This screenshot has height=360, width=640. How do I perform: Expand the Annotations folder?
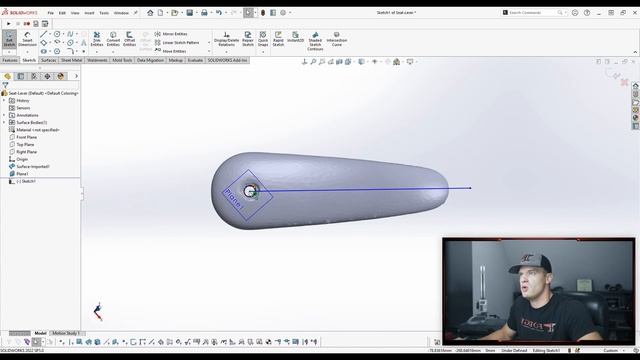click(4, 115)
